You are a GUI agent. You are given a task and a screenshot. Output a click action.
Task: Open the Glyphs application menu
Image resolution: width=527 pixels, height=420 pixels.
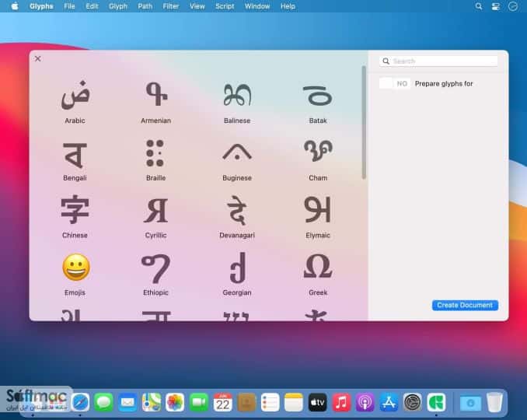41,6
